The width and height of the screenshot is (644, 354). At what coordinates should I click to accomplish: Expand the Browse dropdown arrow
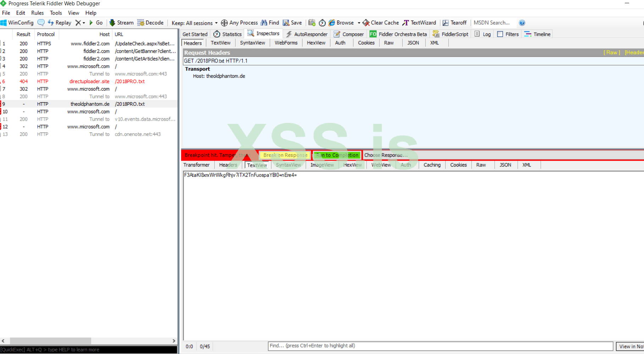coord(359,23)
